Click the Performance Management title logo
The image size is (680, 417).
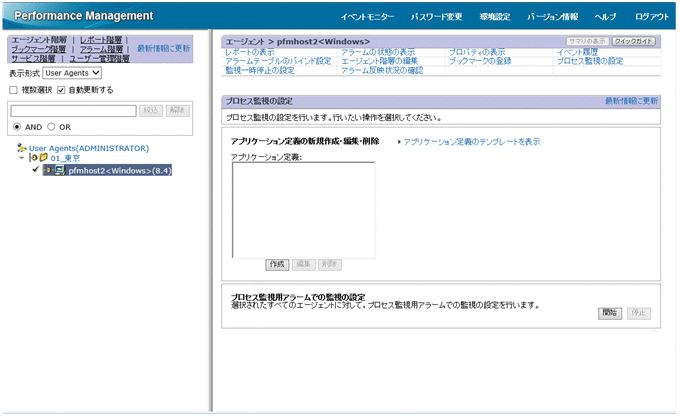coord(83,16)
